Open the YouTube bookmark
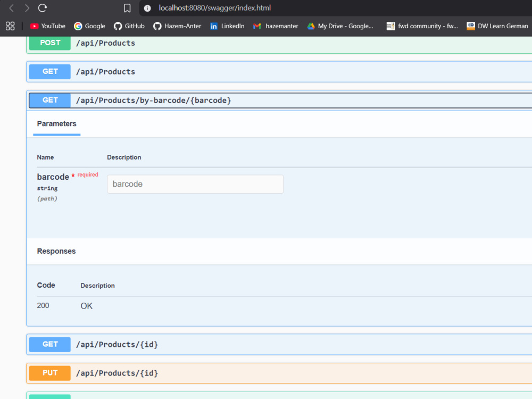 pyautogui.click(x=48, y=26)
